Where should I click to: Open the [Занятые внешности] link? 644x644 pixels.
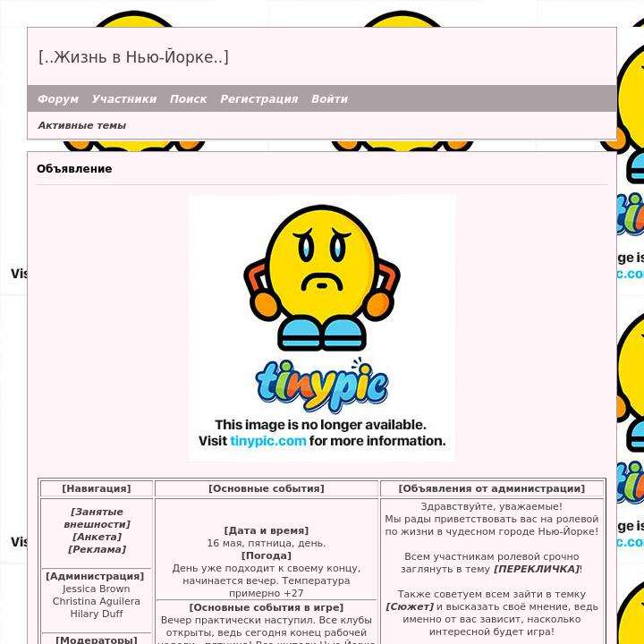pyautogui.click(x=97, y=518)
